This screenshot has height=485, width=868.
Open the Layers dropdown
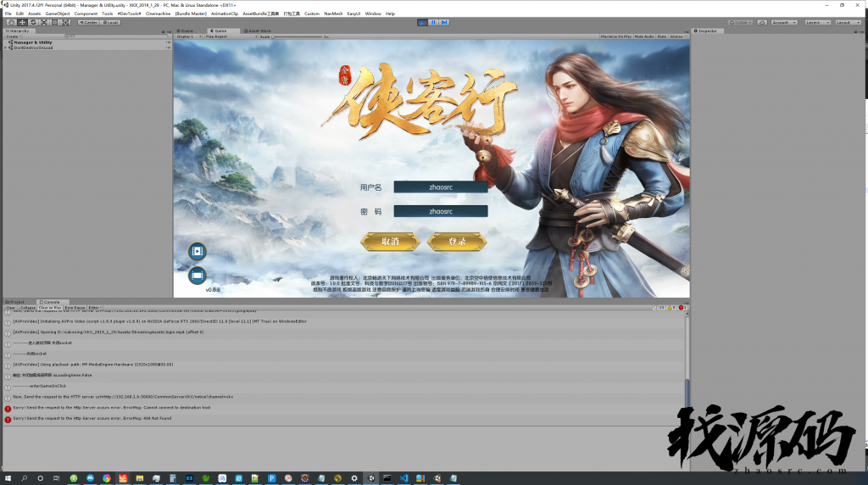818,23
